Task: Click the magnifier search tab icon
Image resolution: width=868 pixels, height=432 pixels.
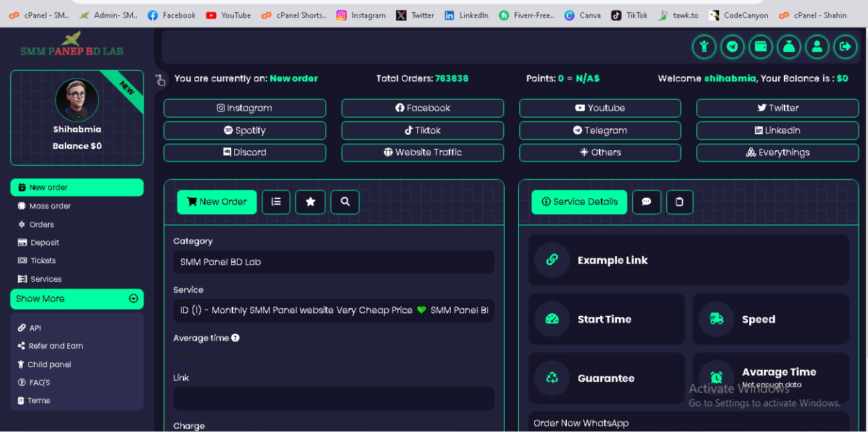Action: point(345,202)
